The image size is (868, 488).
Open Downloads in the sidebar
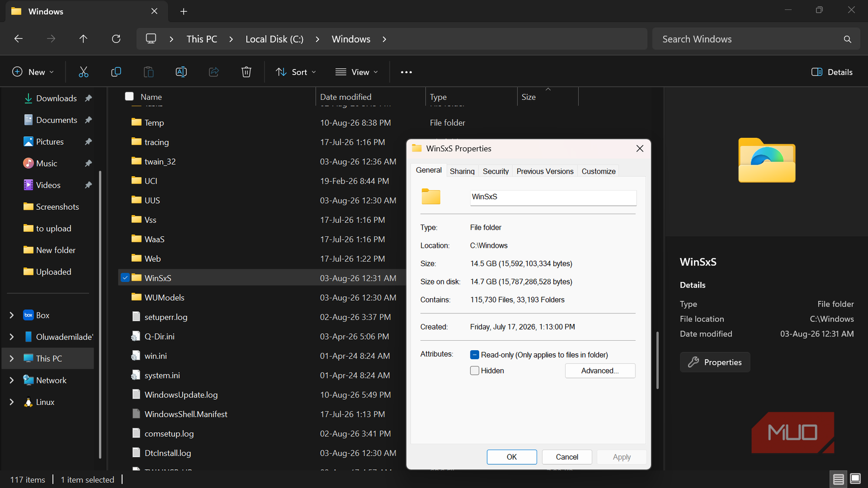[x=56, y=98]
